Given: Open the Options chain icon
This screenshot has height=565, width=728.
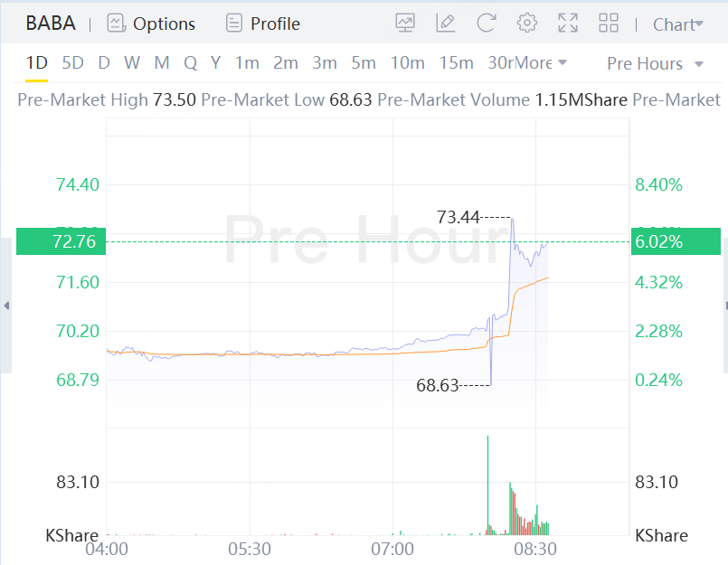Looking at the screenshot, I should 116,24.
